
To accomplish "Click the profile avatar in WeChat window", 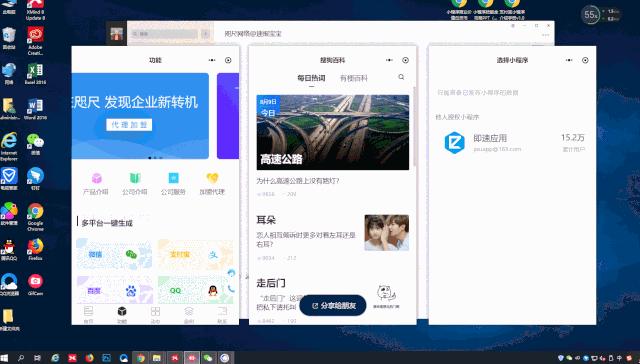I will tap(117, 34).
